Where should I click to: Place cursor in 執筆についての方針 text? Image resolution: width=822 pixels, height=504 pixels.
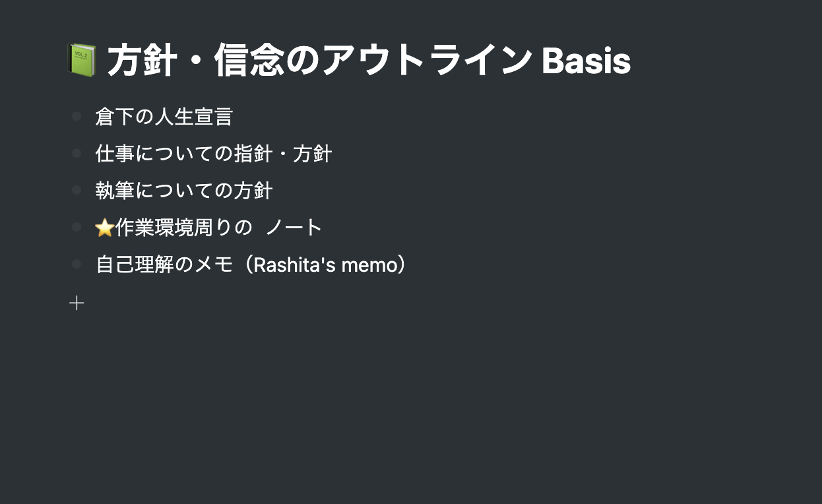click(x=183, y=191)
